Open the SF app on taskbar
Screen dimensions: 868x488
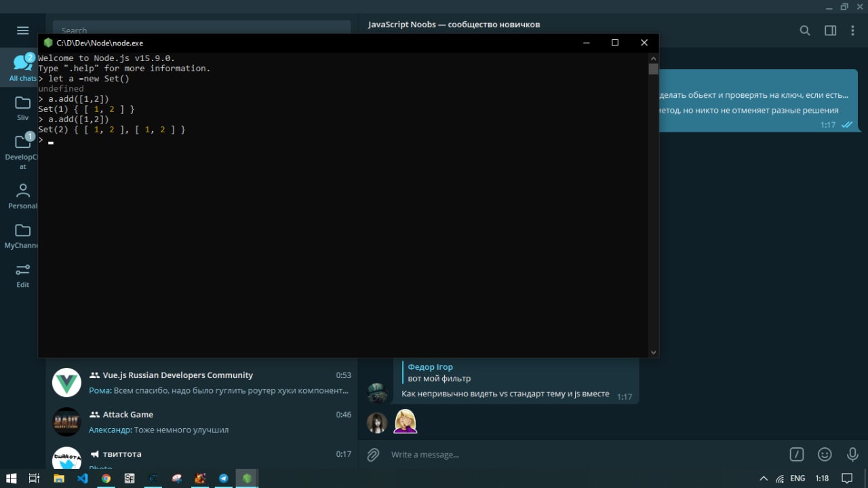(130, 478)
